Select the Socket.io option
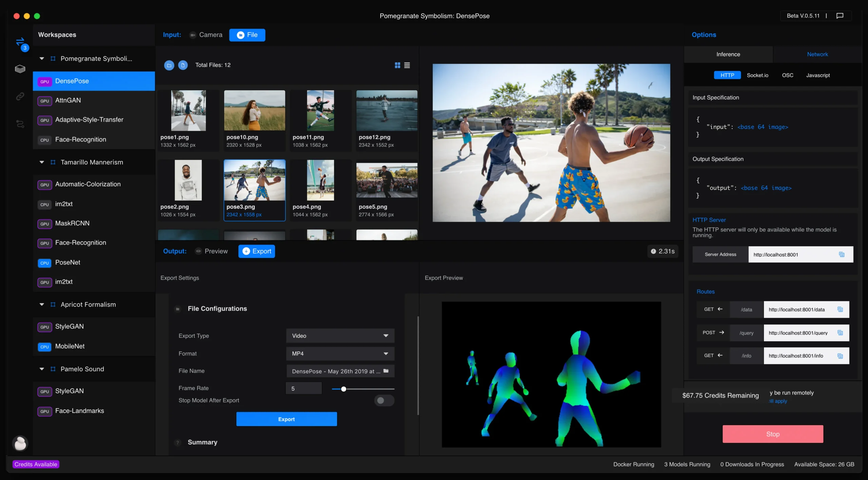The height and width of the screenshot is (480, 868). [x=758, y=75]
